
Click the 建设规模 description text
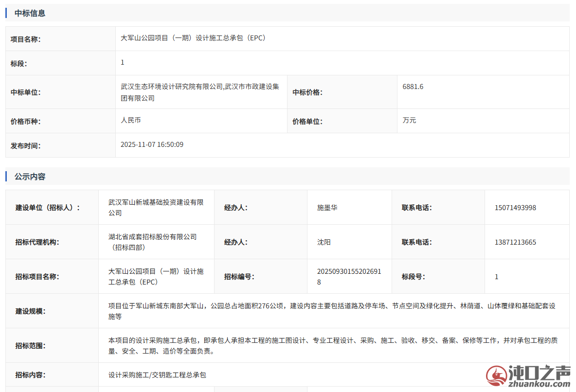(x=331, y=311)
